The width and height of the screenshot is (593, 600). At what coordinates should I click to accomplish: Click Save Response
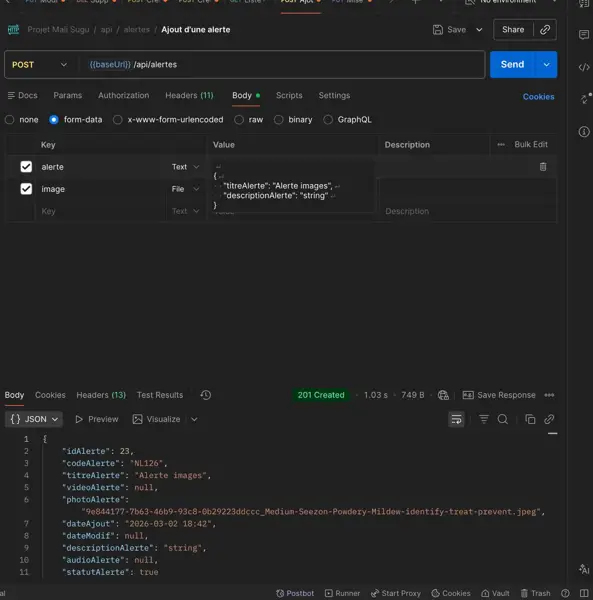pos(499,395)
